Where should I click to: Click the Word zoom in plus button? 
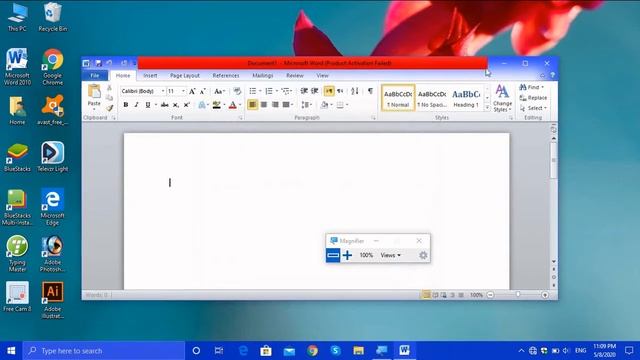pyautogui.click(x=545, y=295)
